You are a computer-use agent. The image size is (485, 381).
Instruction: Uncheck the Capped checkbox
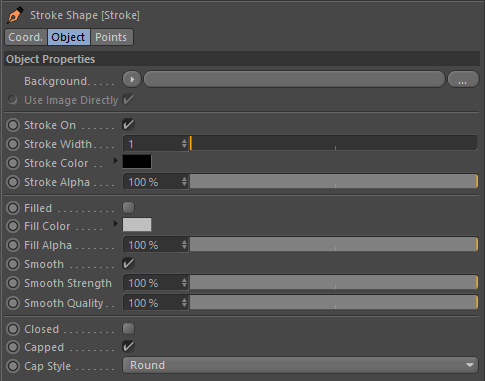tap(128, 347)
